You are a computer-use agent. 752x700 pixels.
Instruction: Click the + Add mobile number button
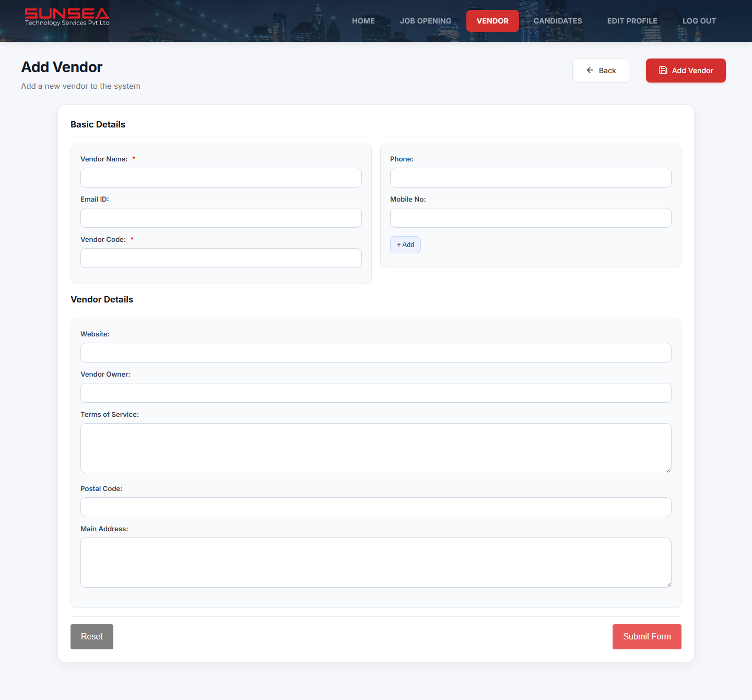(x=405, y=244)
